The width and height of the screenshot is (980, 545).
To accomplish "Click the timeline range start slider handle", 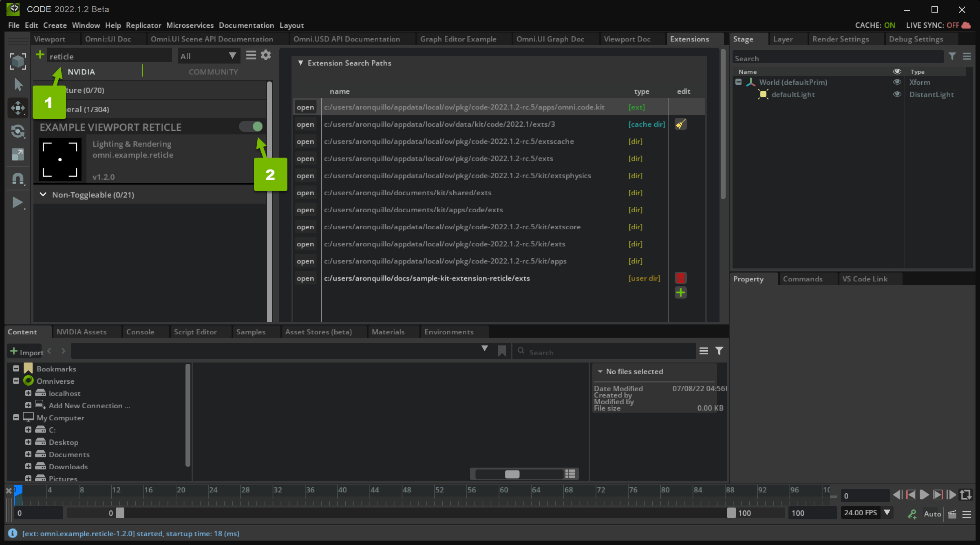I will [120, 513].
